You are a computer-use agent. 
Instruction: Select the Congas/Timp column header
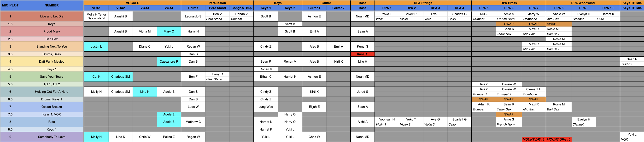241,8
